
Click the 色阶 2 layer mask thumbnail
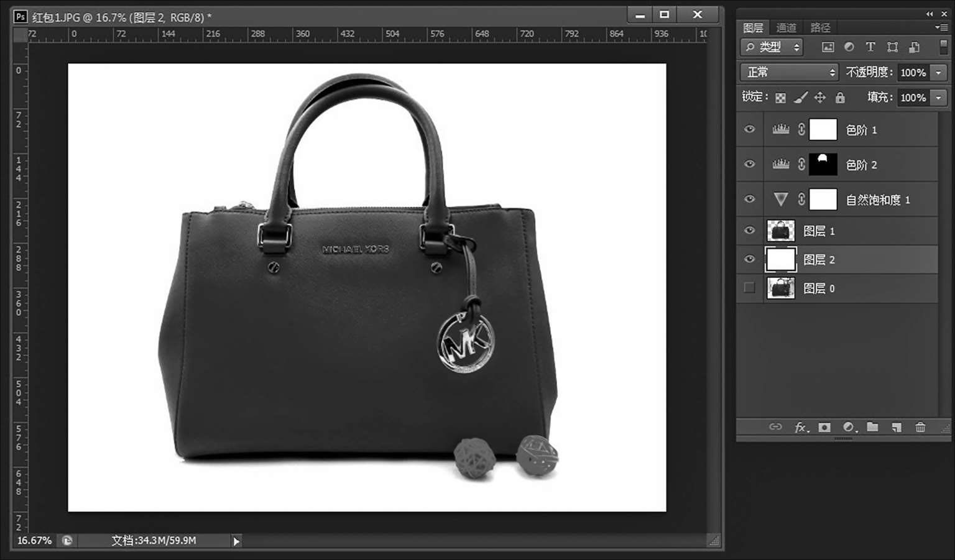click(x=823, y=165)
